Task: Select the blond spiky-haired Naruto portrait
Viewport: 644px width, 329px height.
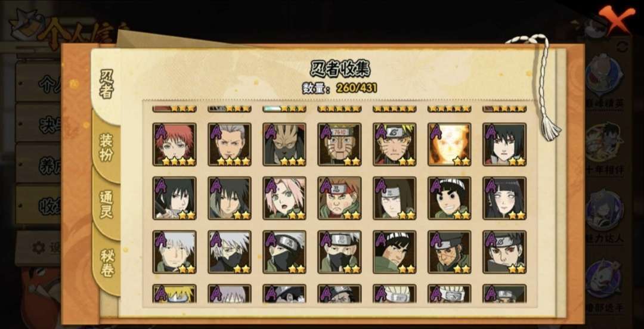Action: pos(394,144)
